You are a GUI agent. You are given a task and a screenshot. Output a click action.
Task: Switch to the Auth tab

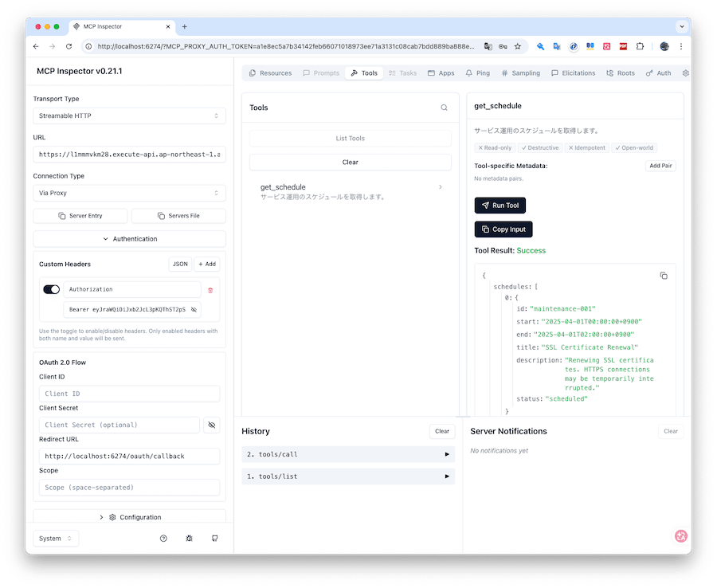click(659, 73)
